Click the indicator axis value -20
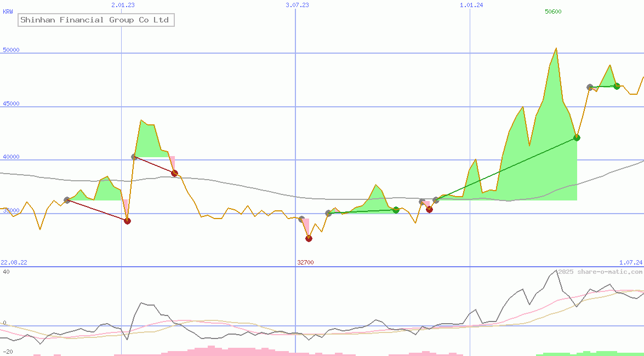Image resolution: width=644 pixels, height=356 pixels. tap(7, 352)
